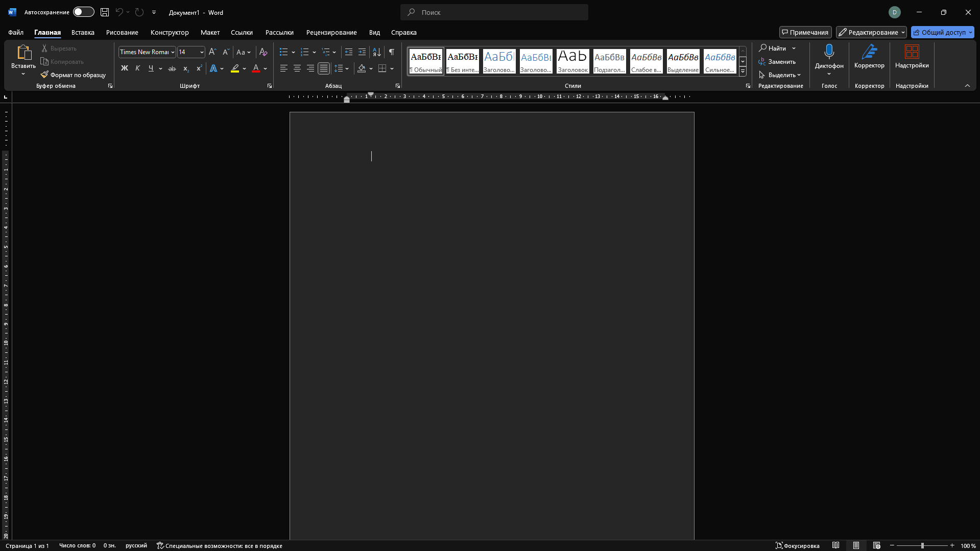Clear all formatting with the eraser A icon

(x=264, y=52)
